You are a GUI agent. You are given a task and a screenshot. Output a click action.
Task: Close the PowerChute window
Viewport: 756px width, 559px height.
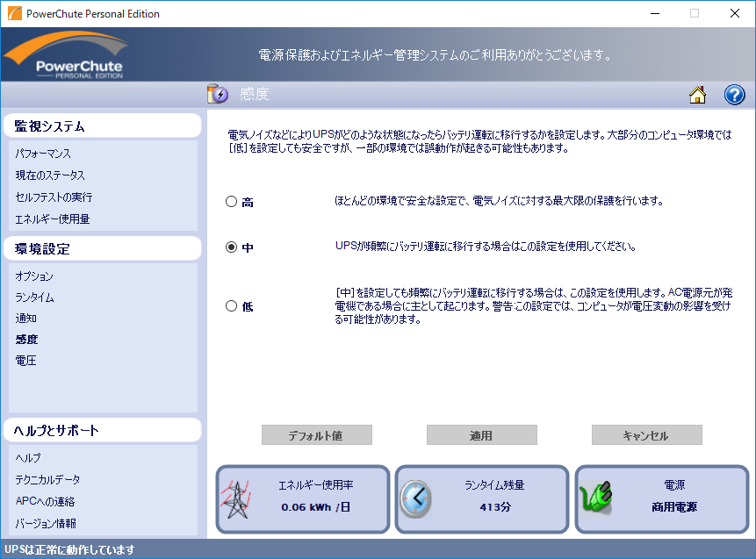[x=734, y=13]
